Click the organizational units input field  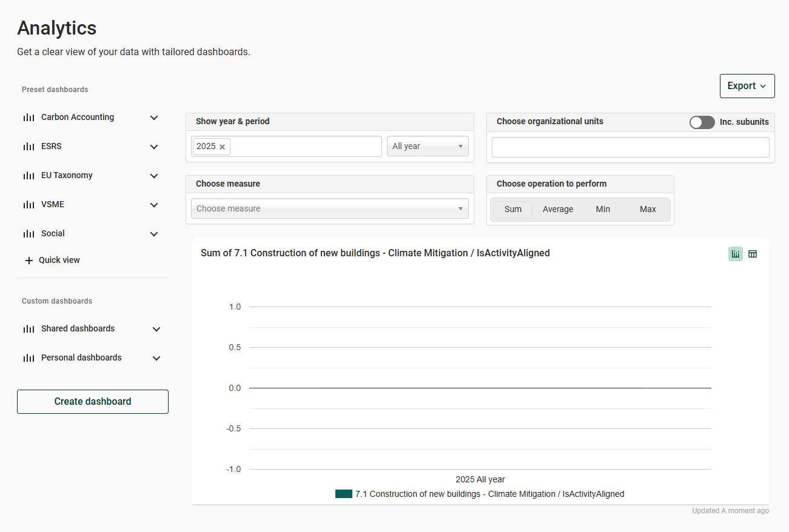pyautogui.click(x=630, y=147)
